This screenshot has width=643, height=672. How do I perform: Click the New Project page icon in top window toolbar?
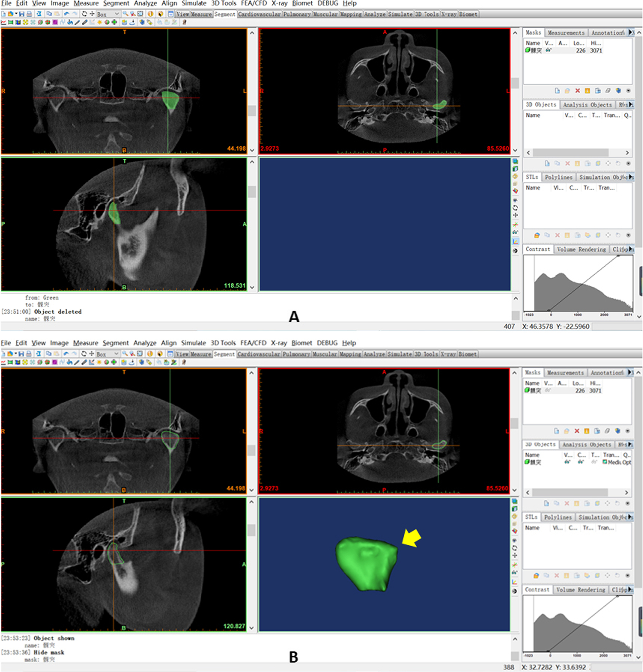coord(3,14)
